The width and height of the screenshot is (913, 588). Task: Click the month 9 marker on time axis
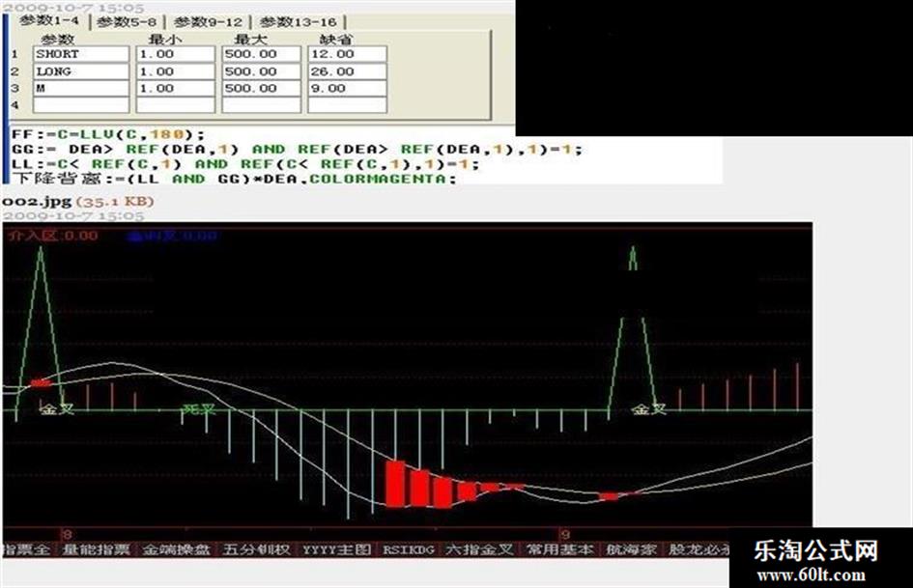pos(565,534)
